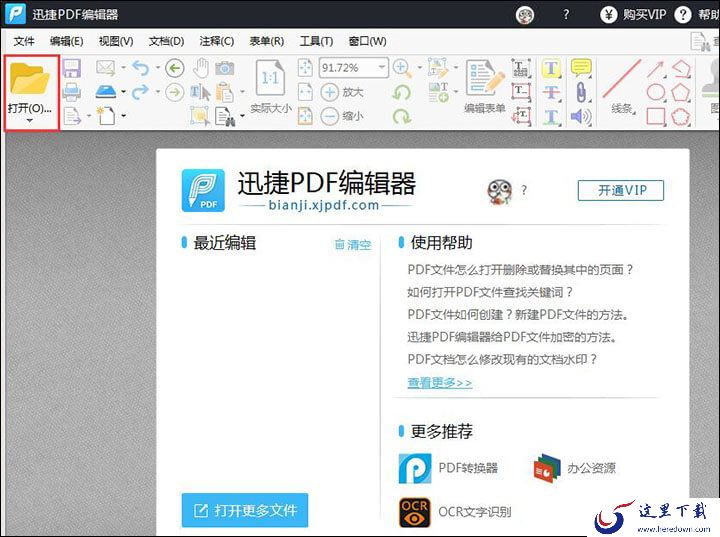
Task: Click the green previous view arrow
Action: tap(174, 68)
